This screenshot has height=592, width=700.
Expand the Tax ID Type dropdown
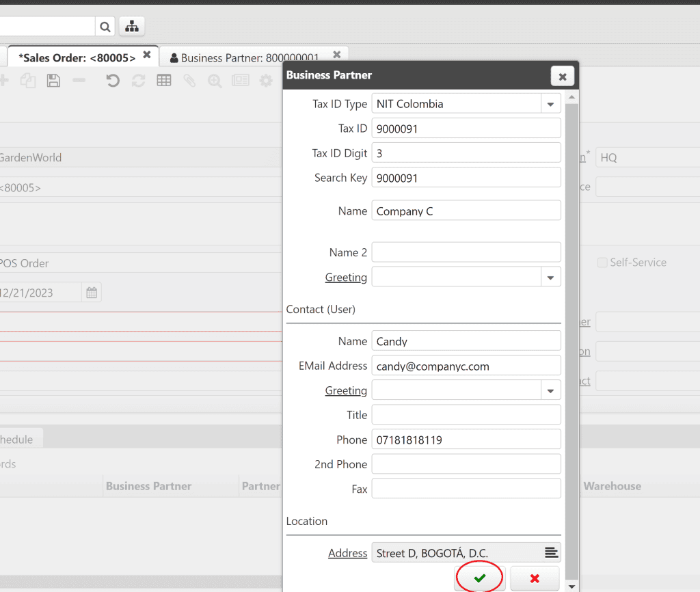[x=550, y=104]
